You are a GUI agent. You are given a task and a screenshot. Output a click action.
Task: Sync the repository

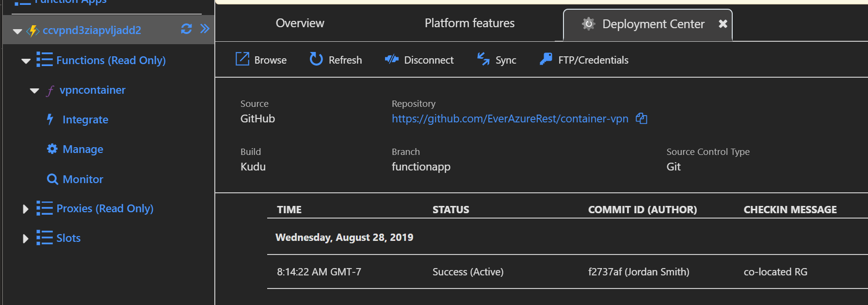tap(506, 60)
